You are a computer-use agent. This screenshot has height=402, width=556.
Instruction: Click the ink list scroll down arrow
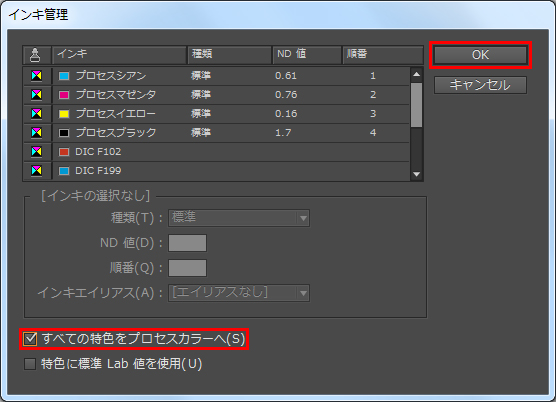click(x=417, y=174)
